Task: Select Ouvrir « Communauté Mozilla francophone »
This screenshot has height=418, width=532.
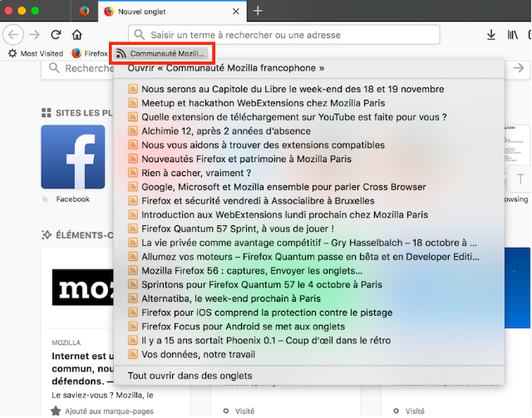Action: pyautogui.click(x=225, y=68)
